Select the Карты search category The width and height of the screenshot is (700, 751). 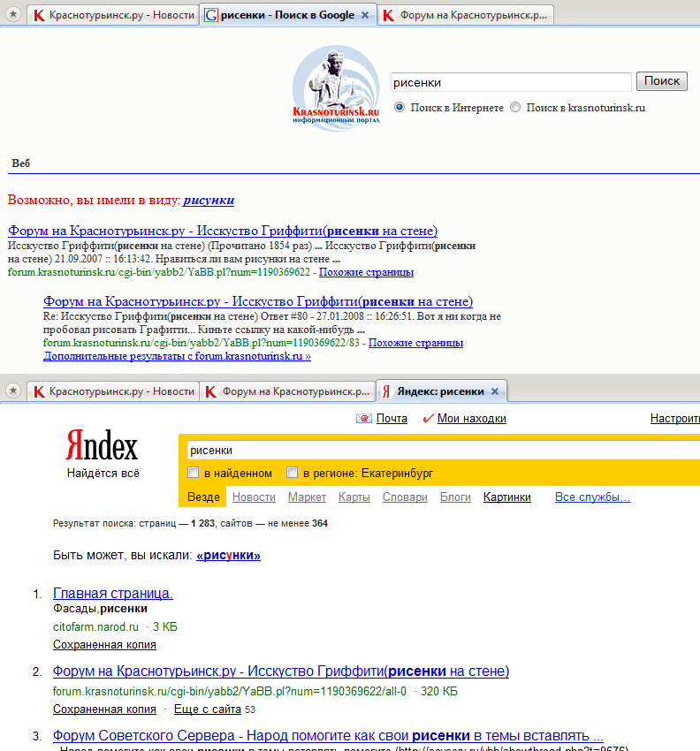(354, 497)
